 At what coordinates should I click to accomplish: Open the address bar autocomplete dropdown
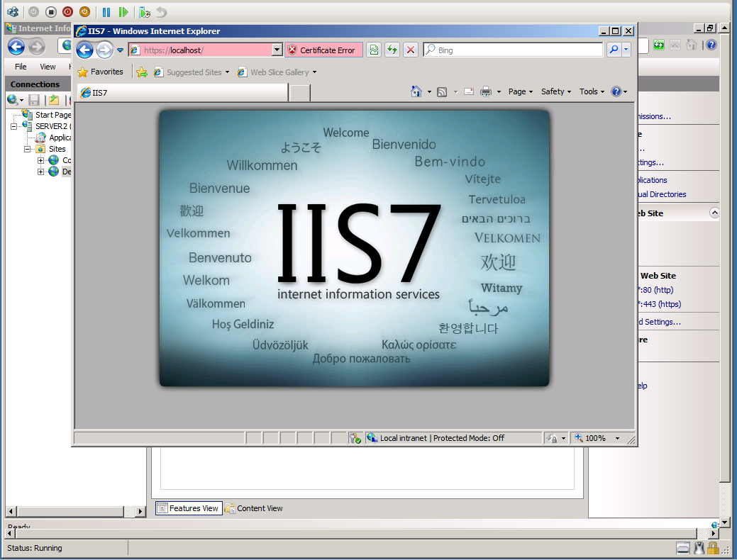277,50
